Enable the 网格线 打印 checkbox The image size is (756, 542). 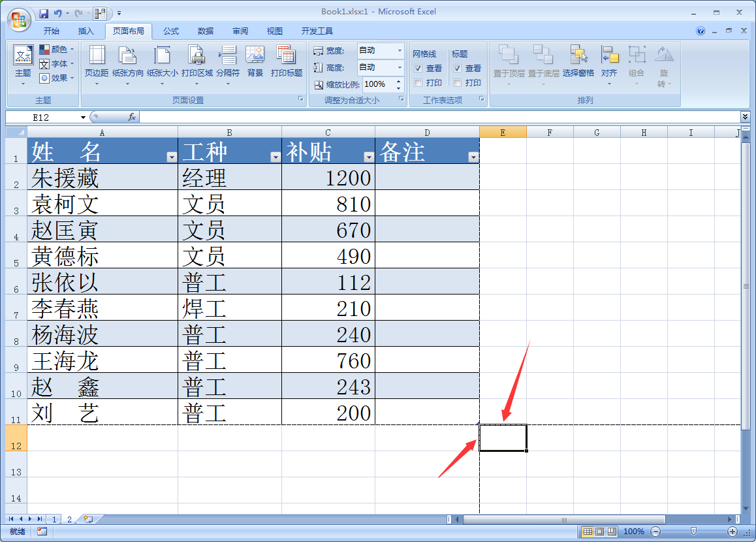point(418,83)
